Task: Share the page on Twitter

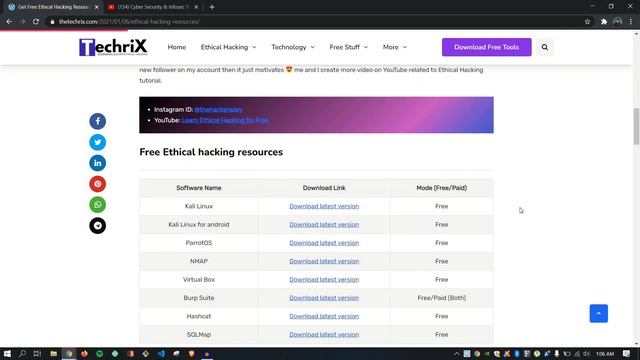Action: coord(98,142)
